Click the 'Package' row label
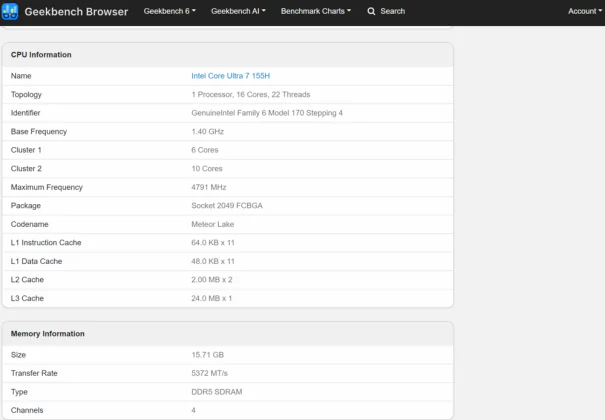The height and width of the screenshot is (420, 605). (25, 206)
